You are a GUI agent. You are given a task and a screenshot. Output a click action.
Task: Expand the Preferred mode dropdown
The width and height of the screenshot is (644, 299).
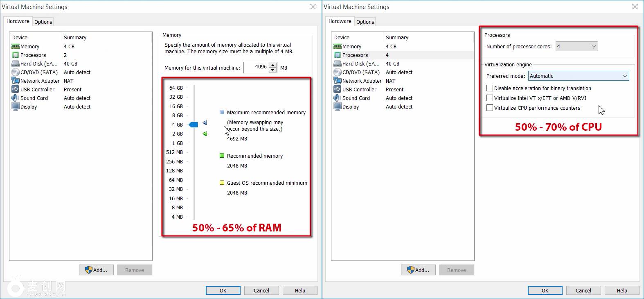[x=578, y=76]
